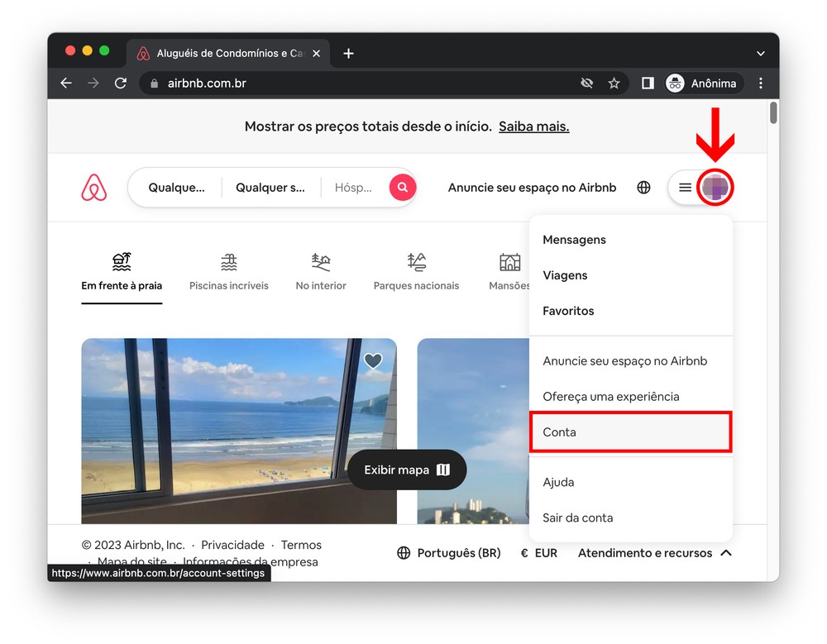Open Informações da empresa footer link
Screen dimensions: 827x644
point(250,561)
